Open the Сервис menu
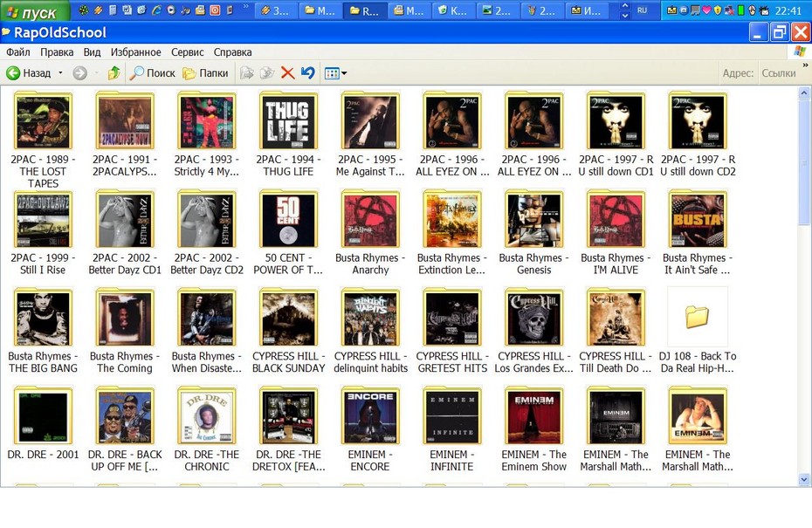Screen dimensions: 812x528 pos(188,51)
